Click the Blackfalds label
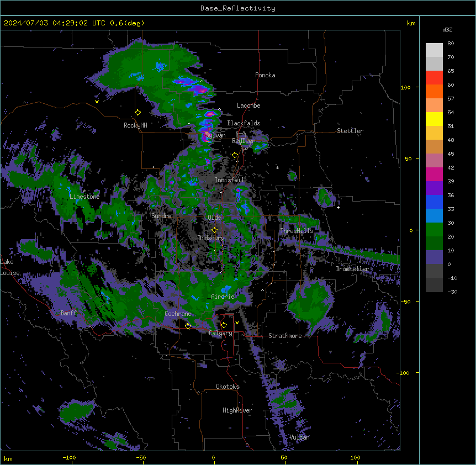The height and width of the screenshot is (465, 476). click(244, 123)
